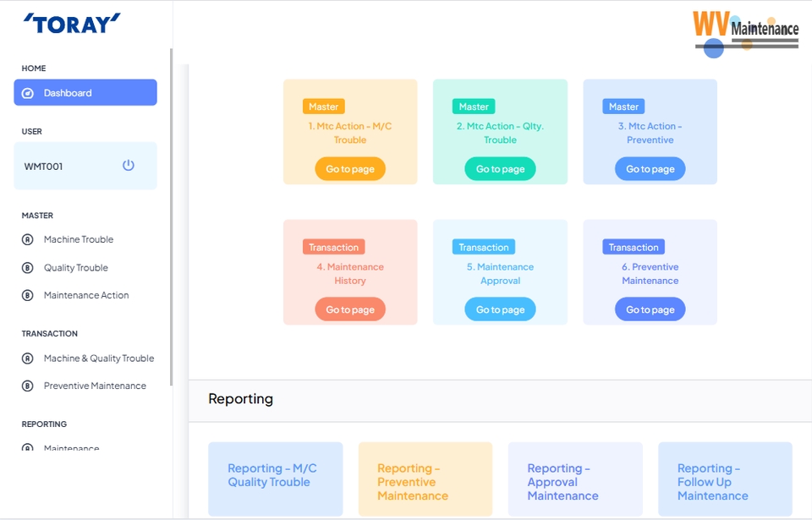Open the Reporting - M/C Quality Trouble card
Image resolution: width=812 pixels, height=520 pixels.
(x=275, y=478)
